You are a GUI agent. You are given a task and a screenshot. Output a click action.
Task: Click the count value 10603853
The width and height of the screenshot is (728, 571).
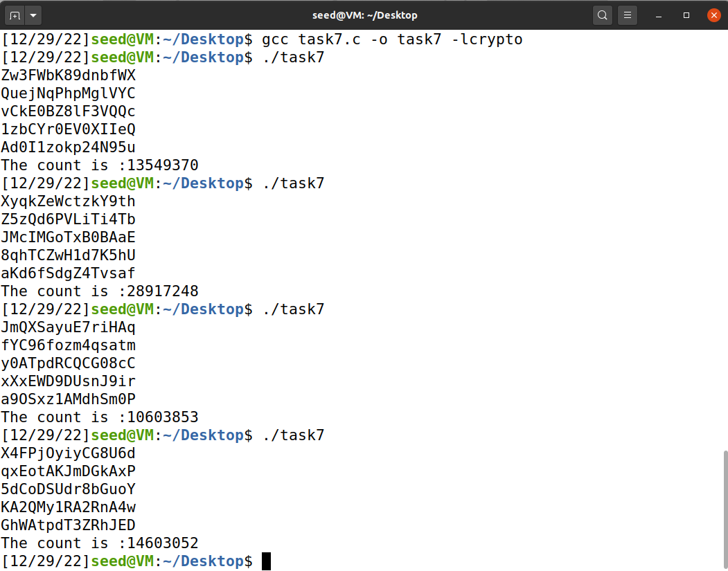[x=163, y=417]
